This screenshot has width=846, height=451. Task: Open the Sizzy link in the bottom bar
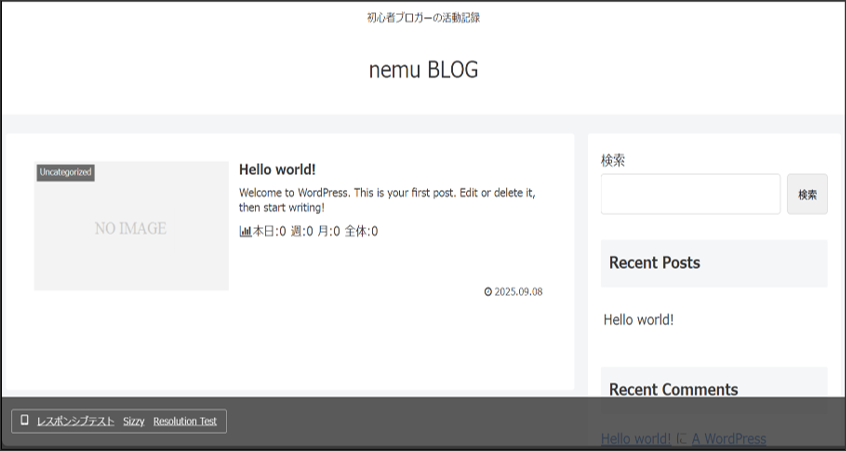134,421
